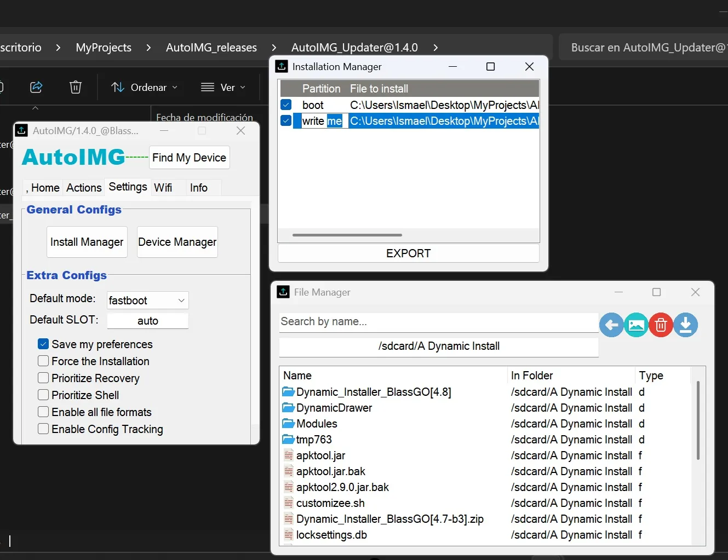Click the share icon in Explorer toolbar
This screenshot has width=728, height=560.
[x=36, y=87]
